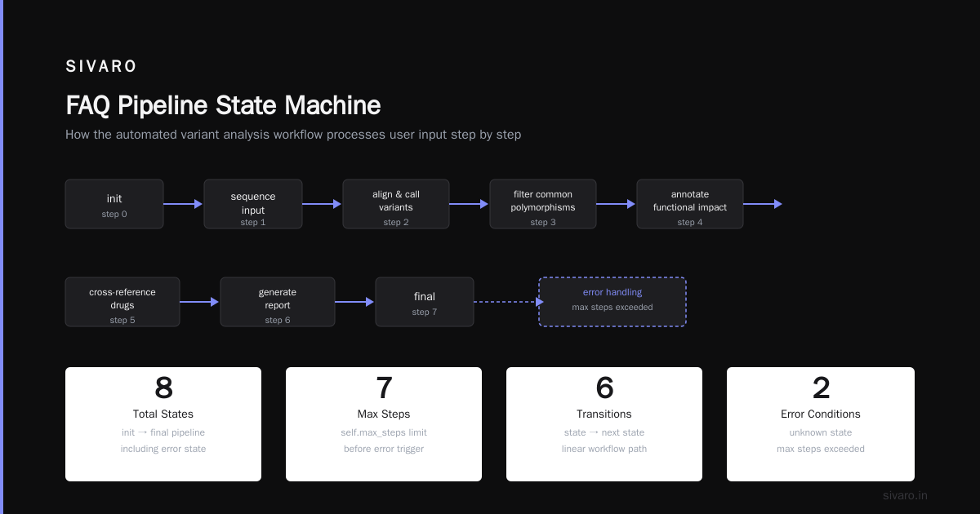Select the Error Conditions card showing 2
980x514 pixels.
[x=821, y=424]
